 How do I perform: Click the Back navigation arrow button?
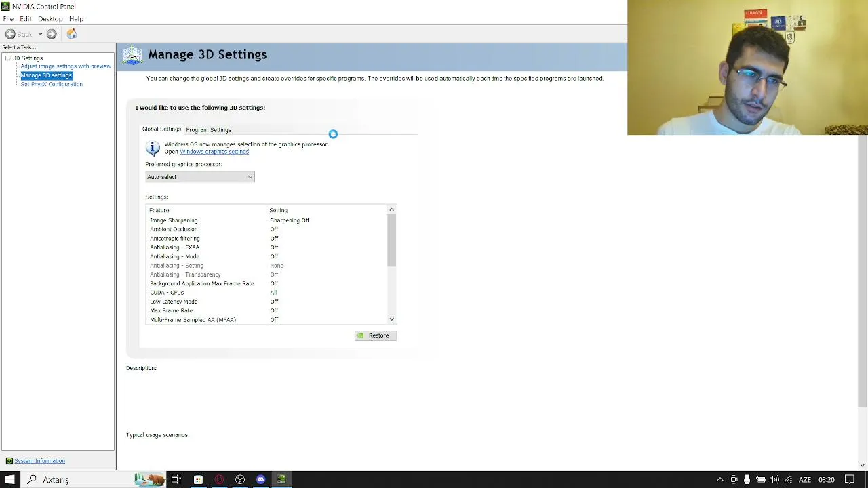[x=10, y=34]
